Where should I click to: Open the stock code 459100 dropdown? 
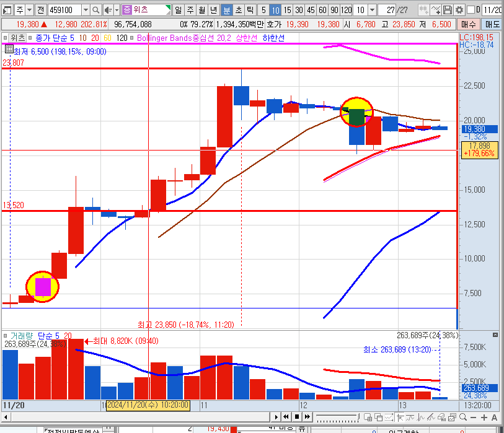pos(86,11)
